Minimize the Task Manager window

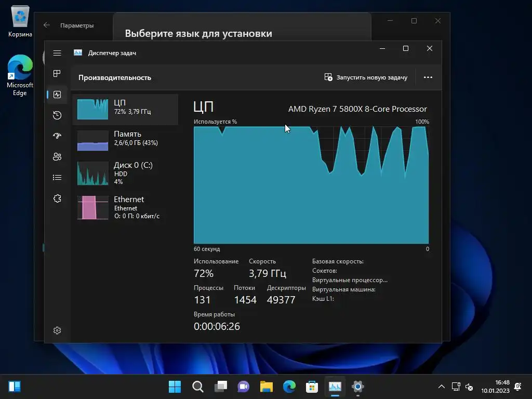coord(382,48)
